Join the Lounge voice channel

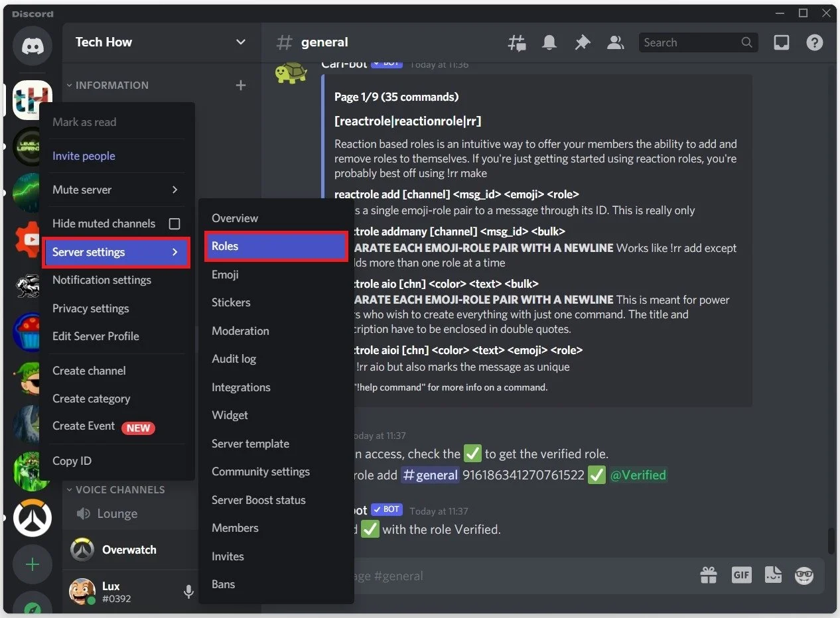pos(117,514)
